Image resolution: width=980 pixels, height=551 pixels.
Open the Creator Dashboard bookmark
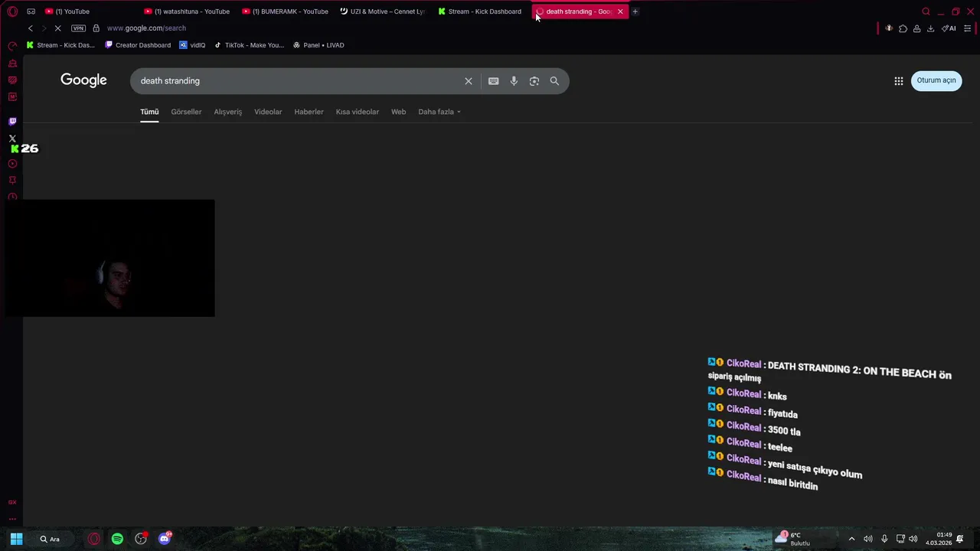(138, 45)
